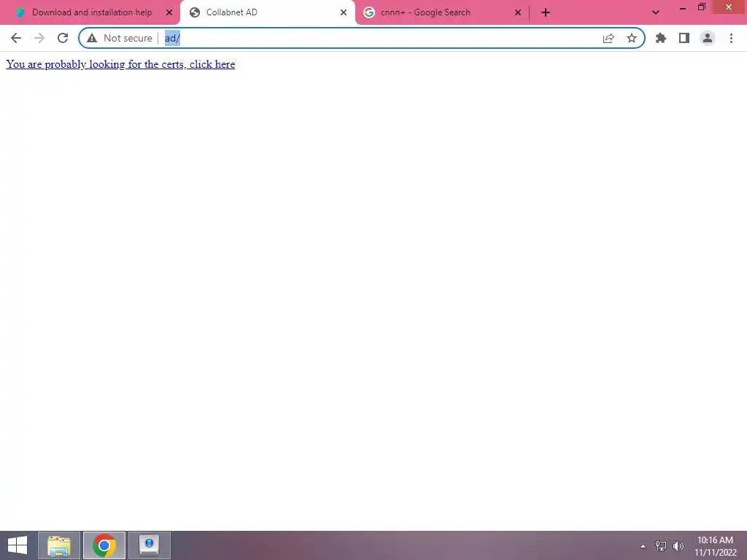The height and width of the screenshot is (560, 747).
Task: Expand the tab search dropdown chevron
Action: (x=656, y=12)
